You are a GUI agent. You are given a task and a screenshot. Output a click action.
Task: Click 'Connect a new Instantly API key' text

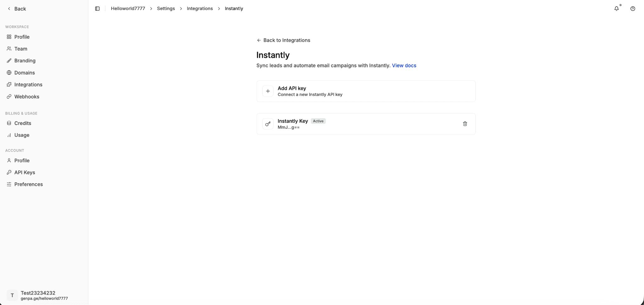[x=310, y=94]
